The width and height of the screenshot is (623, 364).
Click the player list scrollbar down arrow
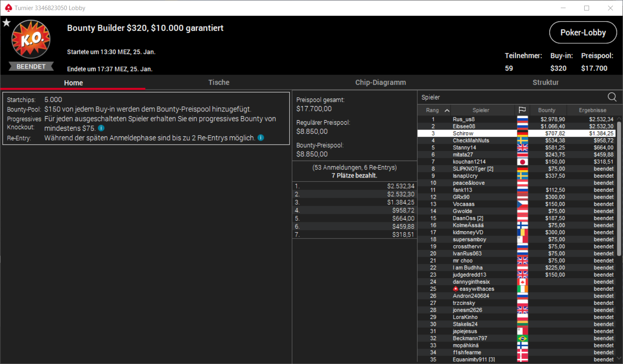[x=619, y=359]
